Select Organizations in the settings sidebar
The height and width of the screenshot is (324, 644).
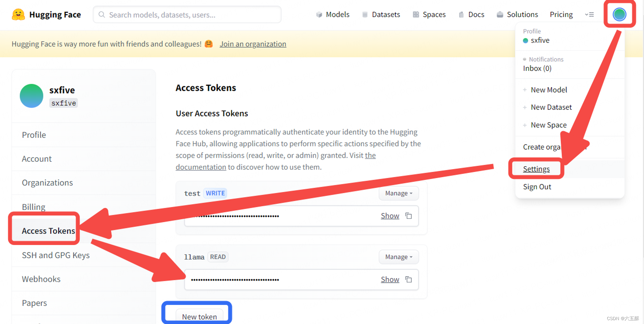tap(84, 183)
